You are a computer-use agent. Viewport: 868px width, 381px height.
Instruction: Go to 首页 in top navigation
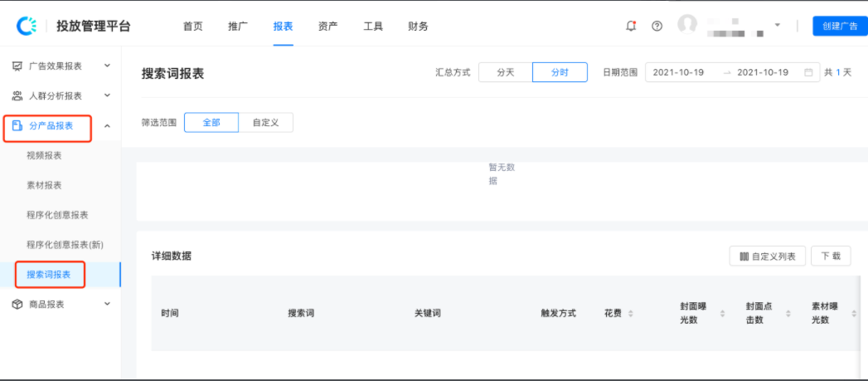(x=193, y=26)
